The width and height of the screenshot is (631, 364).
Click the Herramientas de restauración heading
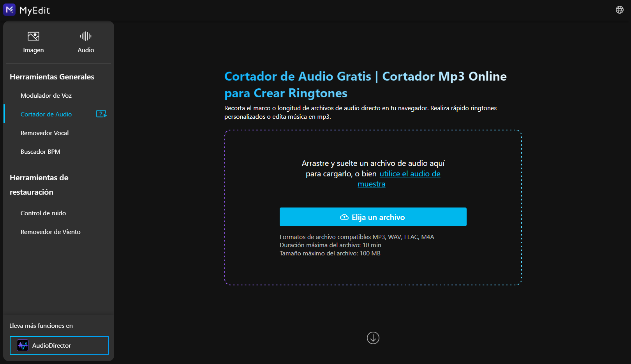(39, 185)
